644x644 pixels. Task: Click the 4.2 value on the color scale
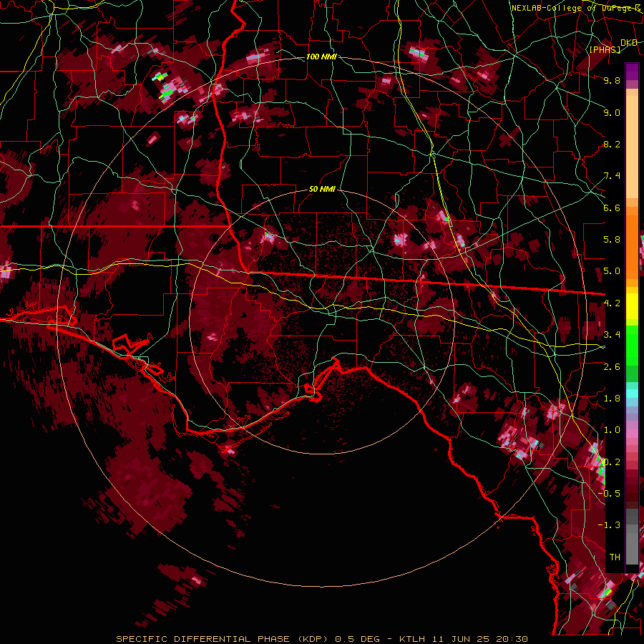coord(612,303)
